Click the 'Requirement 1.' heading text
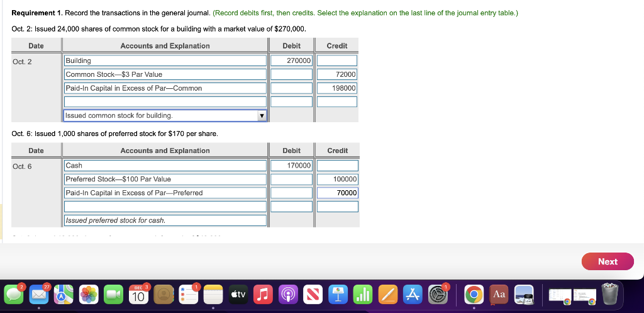This screenshot has height=313, width=644. 36,13
